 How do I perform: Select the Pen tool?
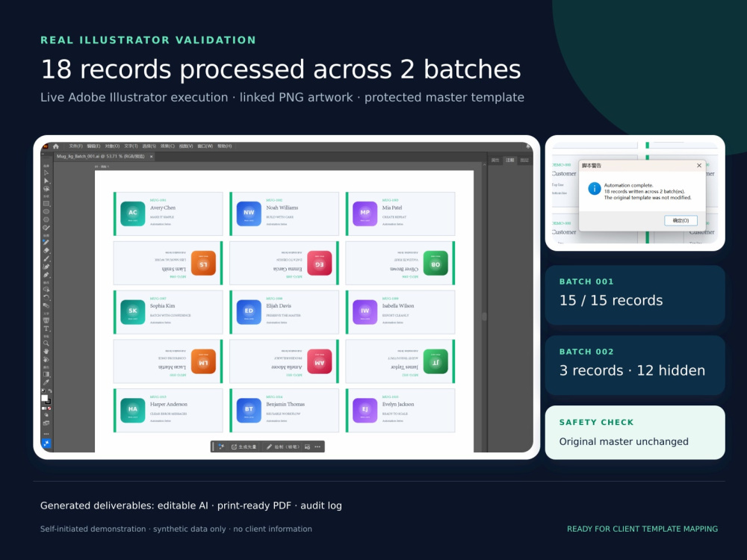pos(46,275)
